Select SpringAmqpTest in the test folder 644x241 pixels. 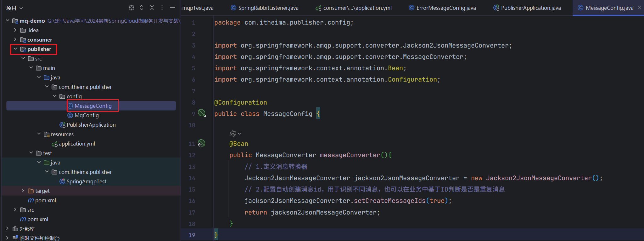point(86,181)
